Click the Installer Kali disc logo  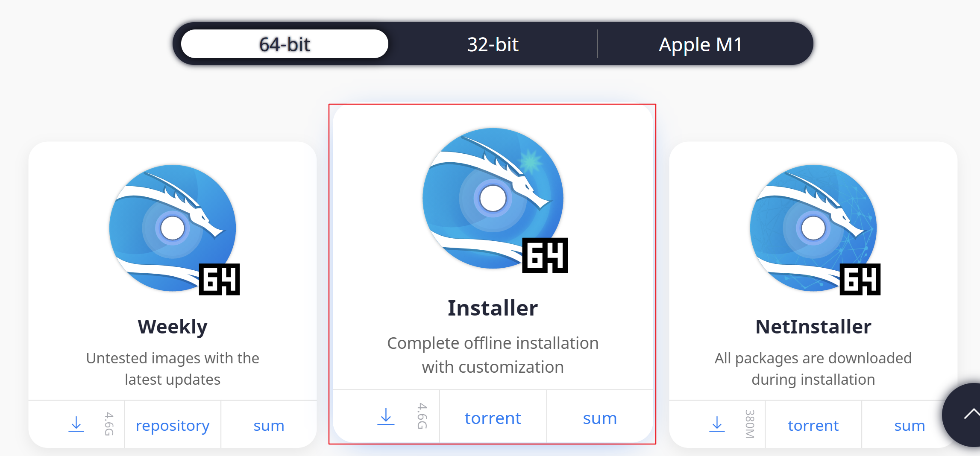coord(493,198)
